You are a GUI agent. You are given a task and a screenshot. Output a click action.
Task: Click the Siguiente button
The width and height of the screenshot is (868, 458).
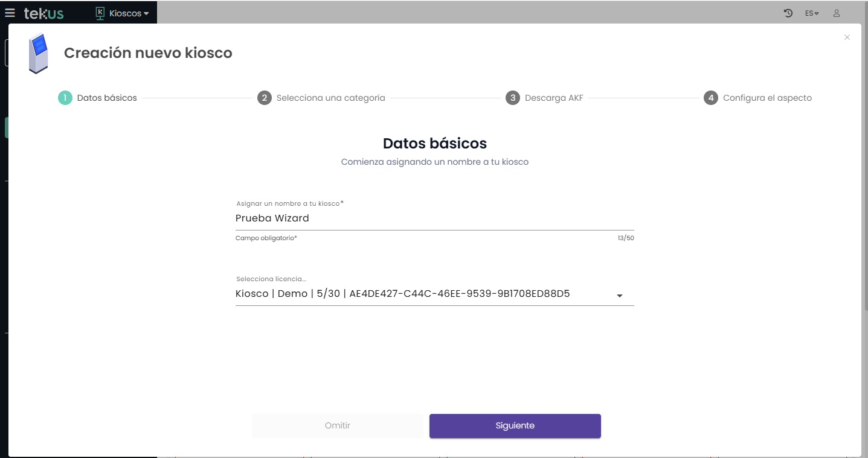coord(515,426)
